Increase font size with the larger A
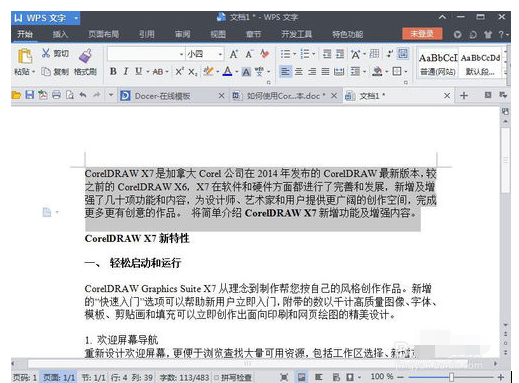Image resolution: width=519 pixels, height=383 pixels. point(234,54)
